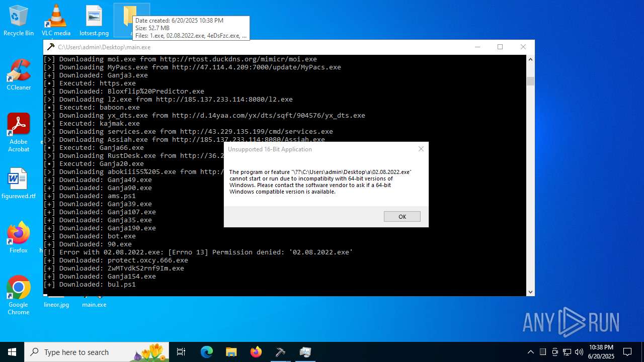The image size is (644, 362).
Task: Click the "Executed: kajmak.exe" line
Action: pyautogui.click(x=92, y=123)
